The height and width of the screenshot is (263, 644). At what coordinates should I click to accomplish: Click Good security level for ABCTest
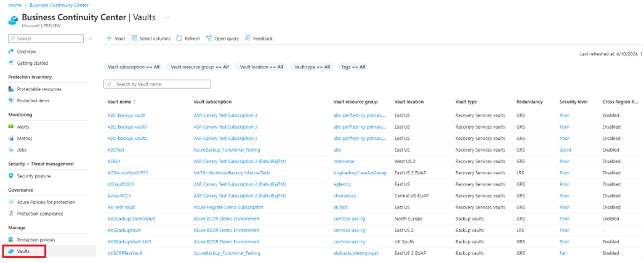click(x=565, y=150)
